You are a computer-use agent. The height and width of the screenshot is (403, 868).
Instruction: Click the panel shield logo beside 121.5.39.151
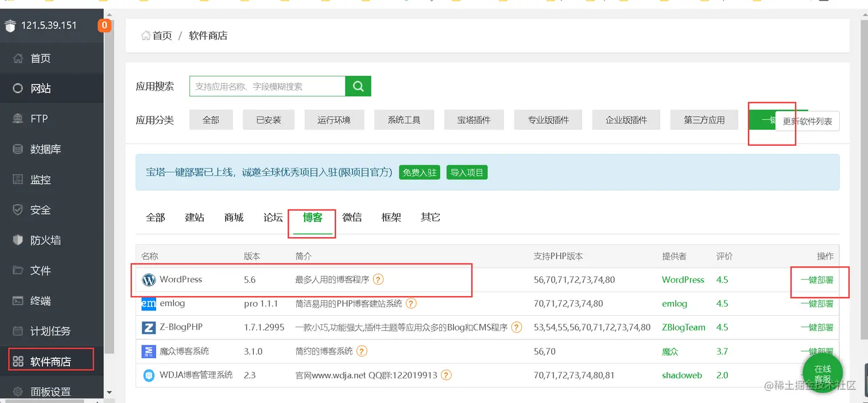click(10, 26)
